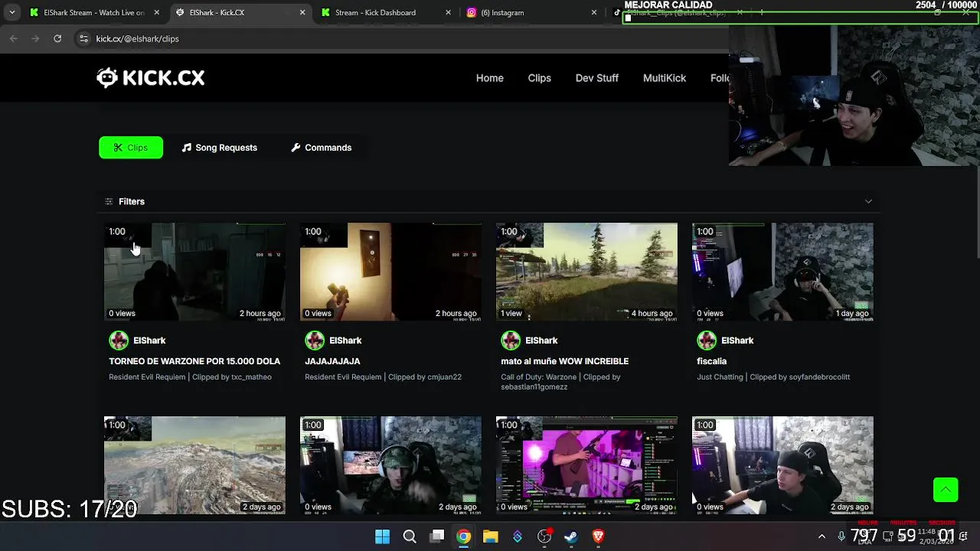980x551 pixels.
Task: Open Brave browser from the taskbar
Action: click(598, 536)
